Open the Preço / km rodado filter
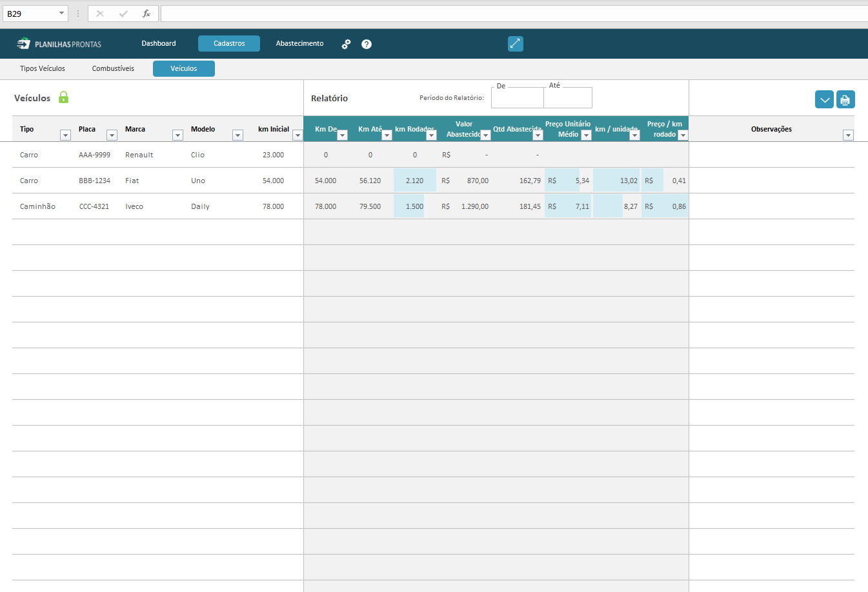868x592 pixels. (x=683, y=135)
